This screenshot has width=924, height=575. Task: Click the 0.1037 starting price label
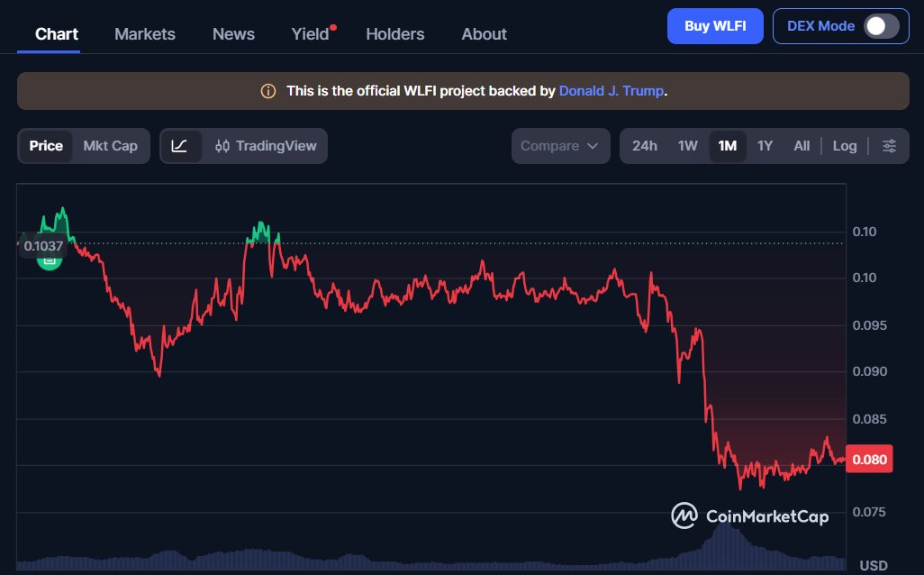tap(43, 245)
